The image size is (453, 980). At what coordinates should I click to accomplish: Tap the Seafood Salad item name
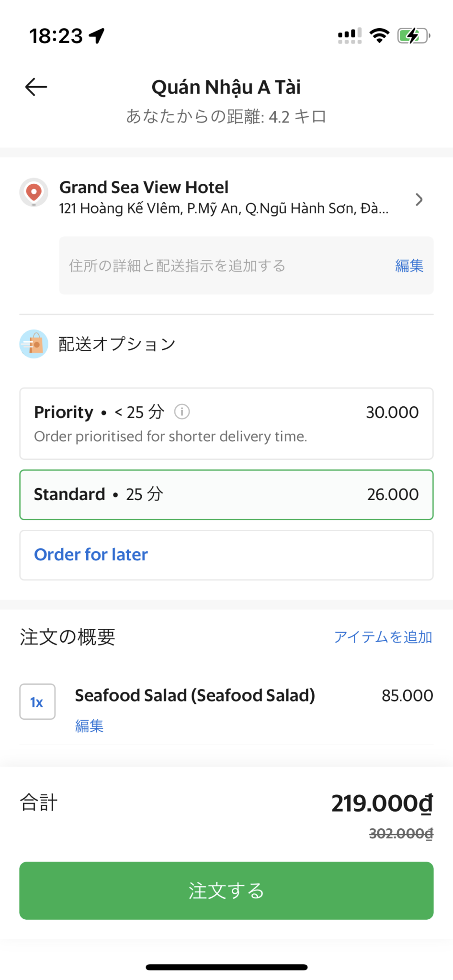tap(195, 695)
